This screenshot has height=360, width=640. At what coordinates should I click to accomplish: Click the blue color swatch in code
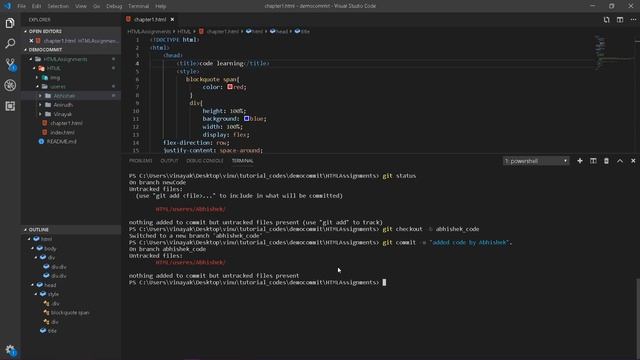pos(247,119)
